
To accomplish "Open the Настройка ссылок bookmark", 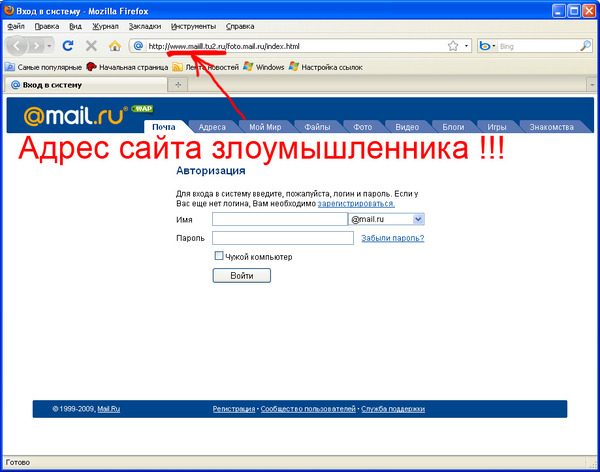I will click(x=326, y=67).
